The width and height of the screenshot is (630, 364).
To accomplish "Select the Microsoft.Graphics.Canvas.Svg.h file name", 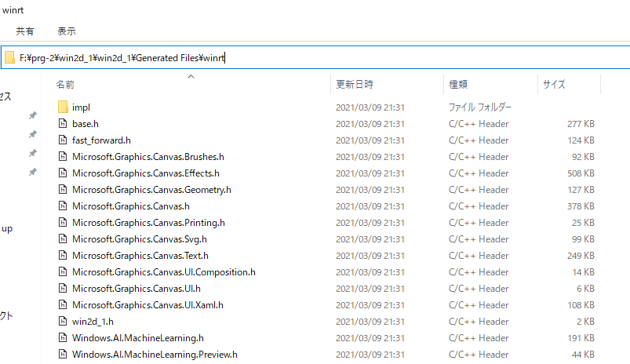I will [x=140, y=239].
